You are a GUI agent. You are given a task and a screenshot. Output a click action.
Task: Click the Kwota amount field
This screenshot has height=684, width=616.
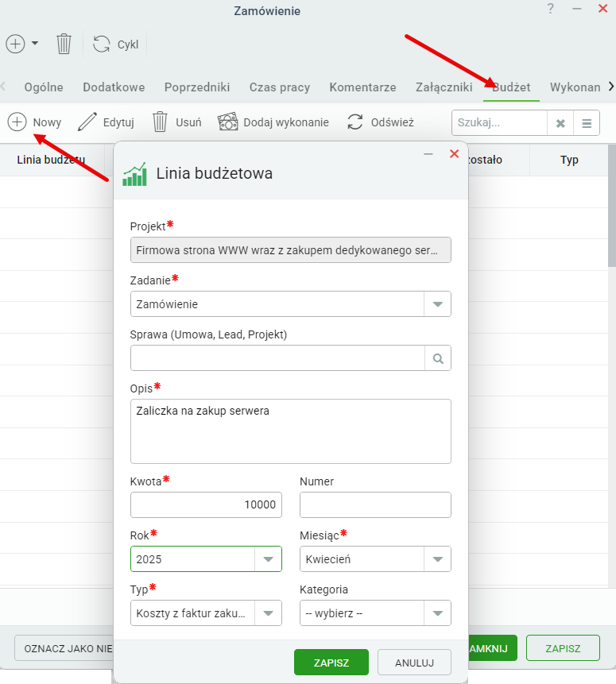tap(206, 504)
